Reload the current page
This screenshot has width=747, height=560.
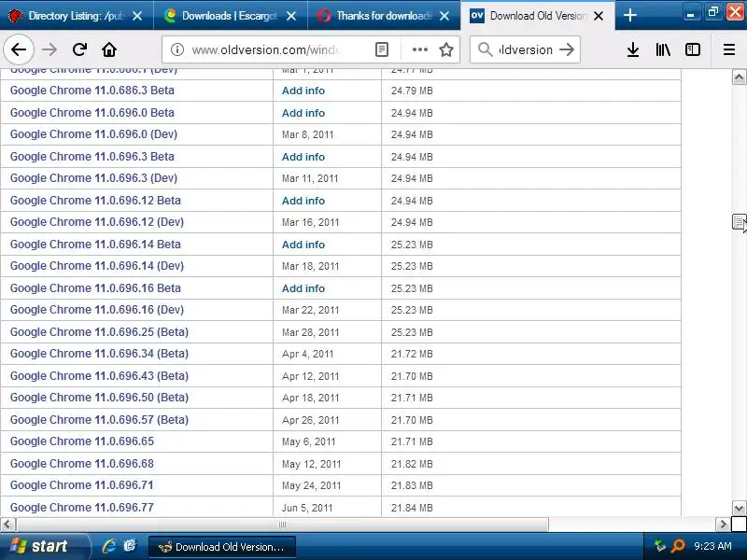pyautogui.click(x=79, y=49)
